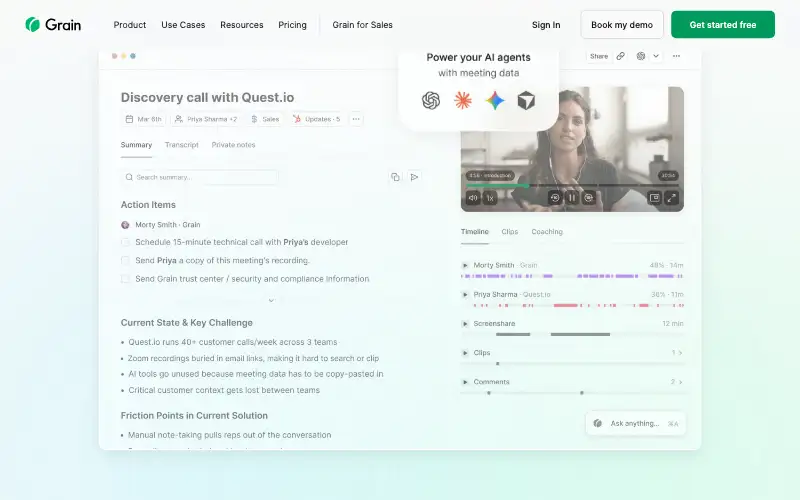Switch to the Clips tab
The width and height of the screenshot is (800, 500).
[x=510, y=232]
